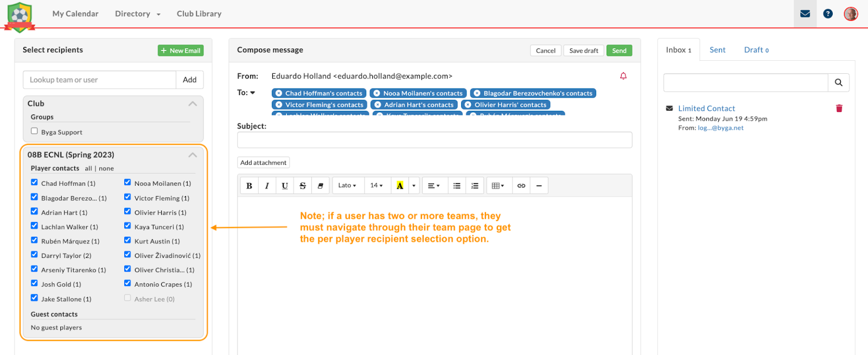Uncheck Chad Hoffman contact checkbox
This screenshot has height=355, width=868.
(x=35, y=182)
